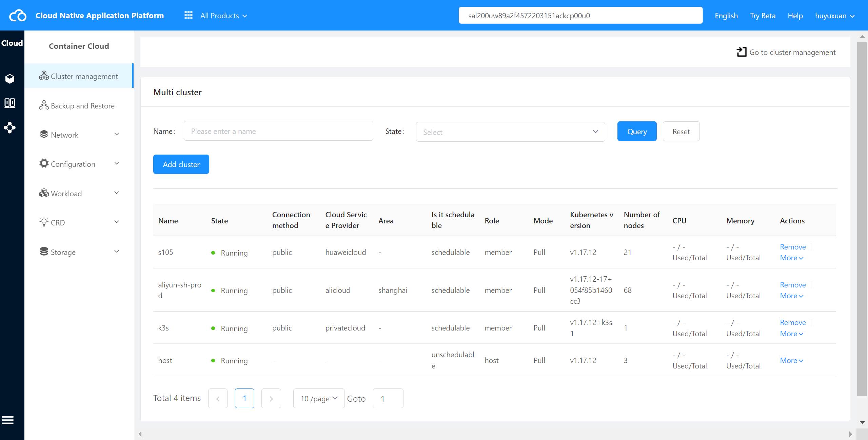Screen dimensions: 868x440
Task: Select the book-panels icon in dark sidebar
Action: pyautogui.click(x=10, y=103)
